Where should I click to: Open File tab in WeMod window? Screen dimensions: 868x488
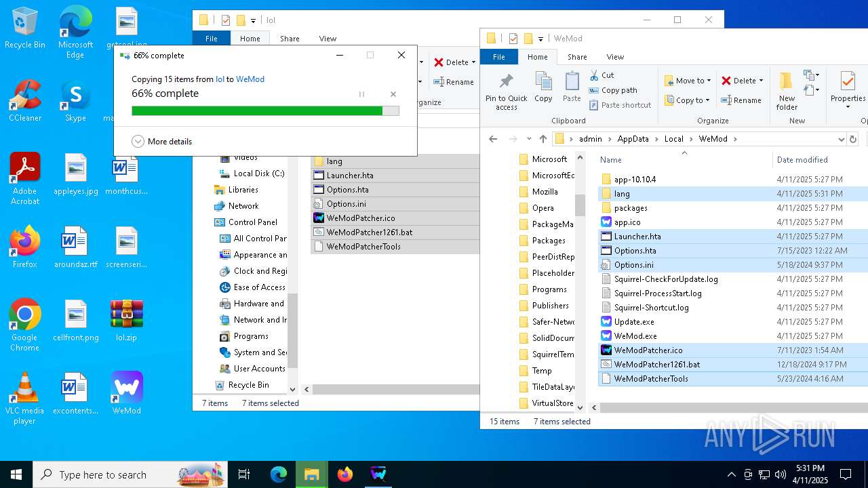tap(499, 57)
